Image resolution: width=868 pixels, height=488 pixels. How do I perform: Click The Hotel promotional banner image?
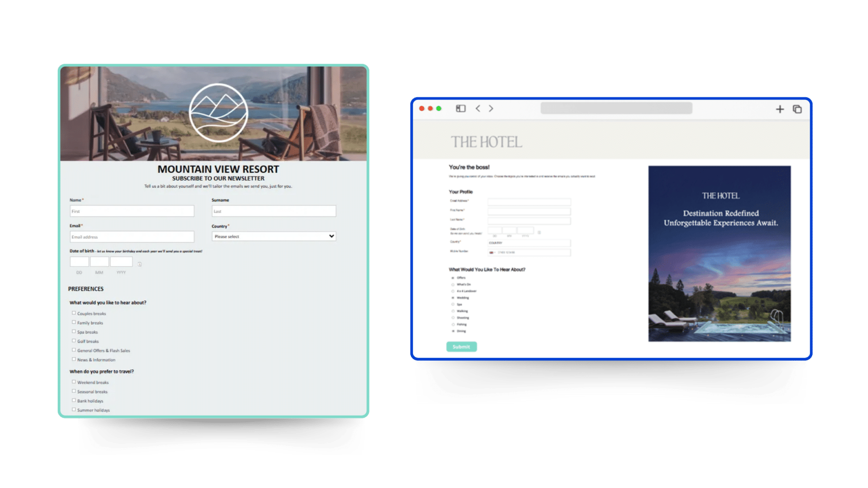pyautogui.click(x=720, y=253)
